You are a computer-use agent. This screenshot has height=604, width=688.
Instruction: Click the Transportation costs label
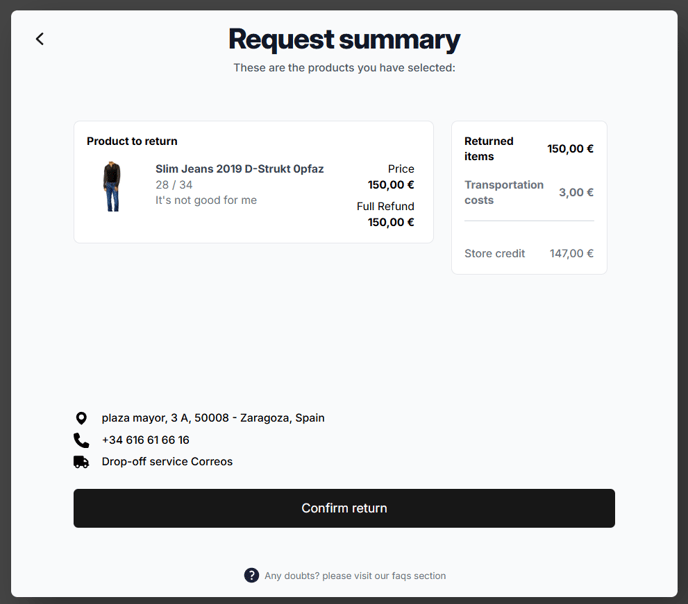coord(504,192)
